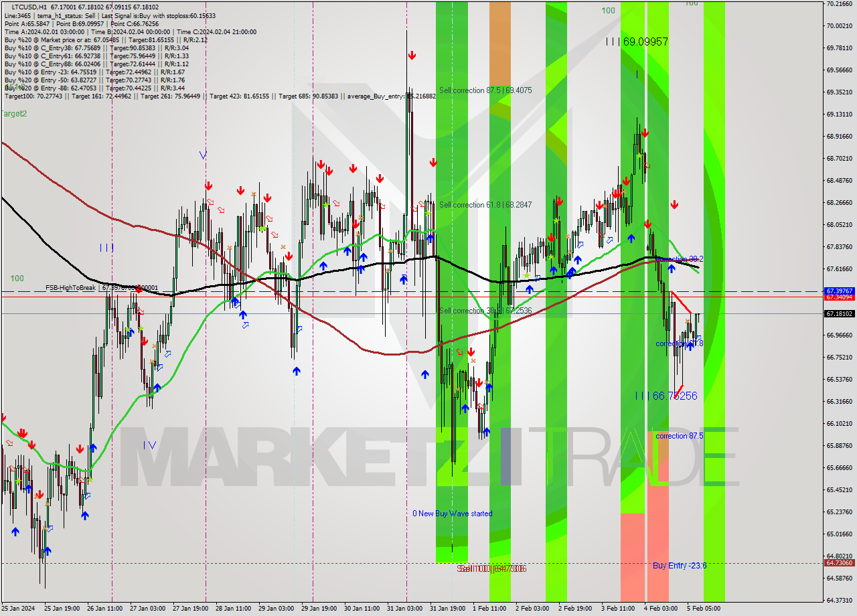Click the '2 Feb 19:00' time axis label

click(x=574, y=609)
